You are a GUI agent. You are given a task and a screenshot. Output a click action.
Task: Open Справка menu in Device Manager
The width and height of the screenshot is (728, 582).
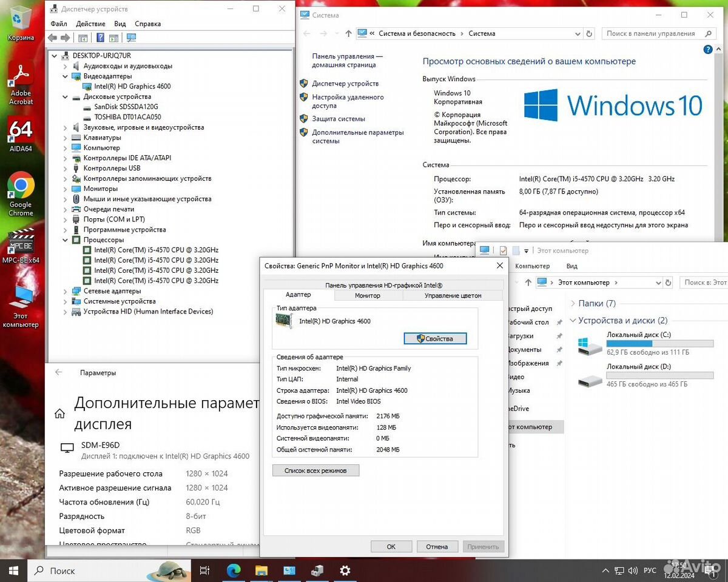click(x=148, y=24)
